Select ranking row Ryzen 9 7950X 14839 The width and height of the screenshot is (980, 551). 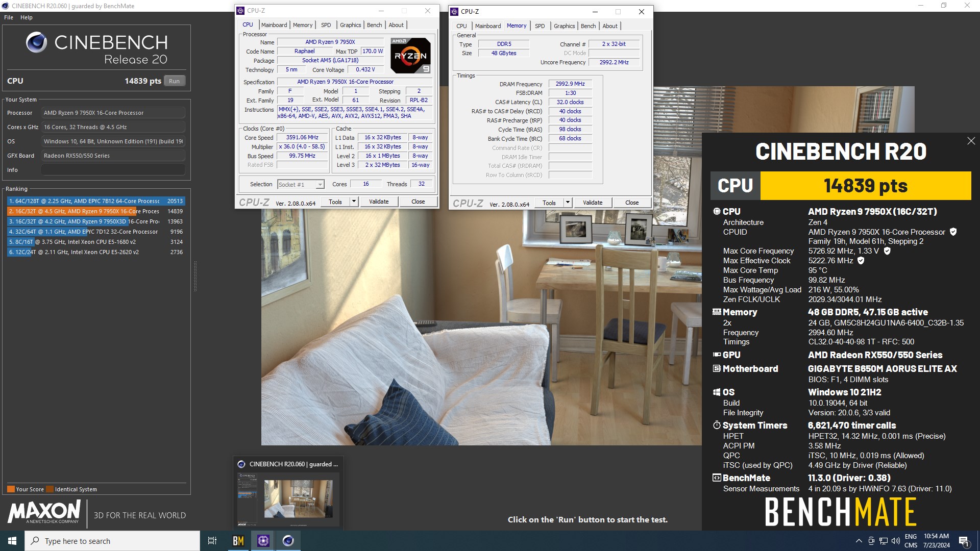pyautogui.click(x=96, y=211)
